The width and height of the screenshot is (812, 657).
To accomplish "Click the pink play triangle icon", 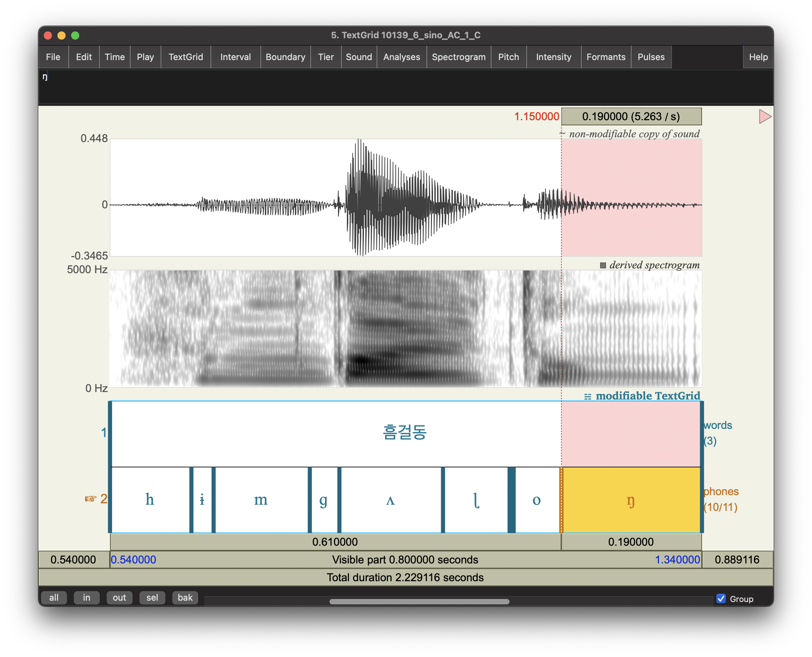I will coord(764,116).
